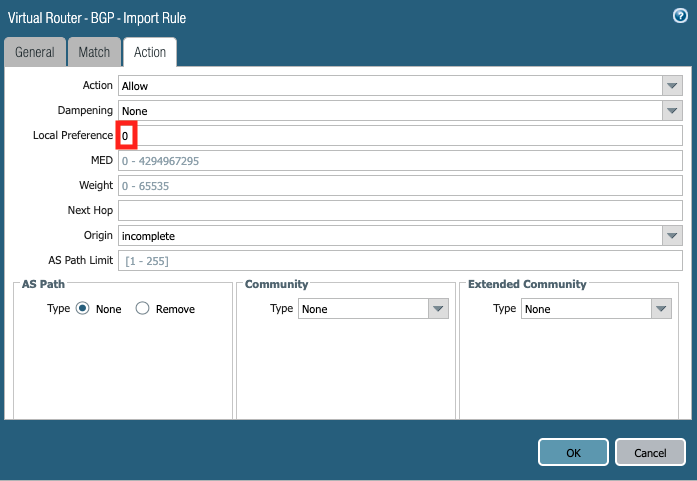This screenshot has width=697, height=481.
Task: Expand the Dampening dropdown arrow
Action: pos(672,111)
